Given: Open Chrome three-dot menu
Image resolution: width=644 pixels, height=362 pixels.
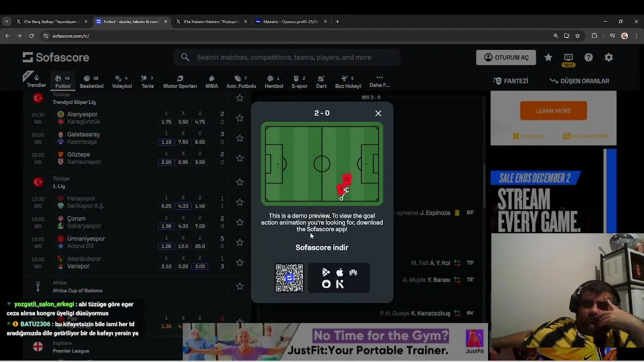Looking at the screenshot, I should click(636, 36).
